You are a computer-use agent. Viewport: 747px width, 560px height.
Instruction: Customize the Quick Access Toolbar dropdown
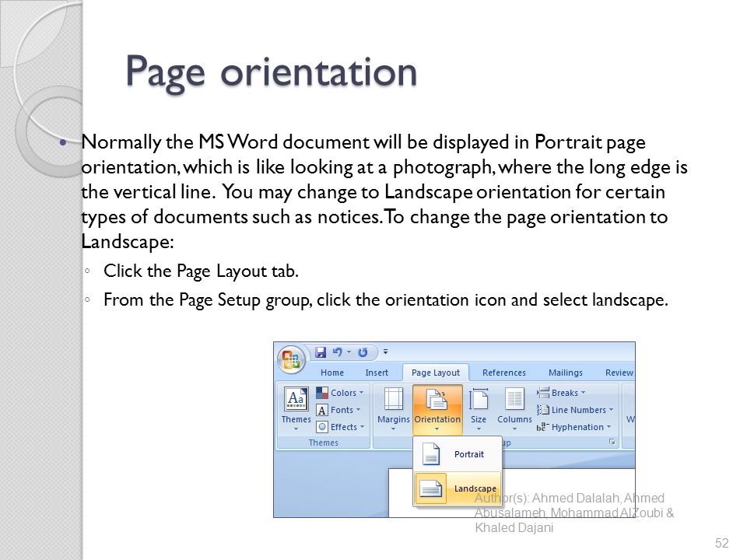click(x=385, y=352)
